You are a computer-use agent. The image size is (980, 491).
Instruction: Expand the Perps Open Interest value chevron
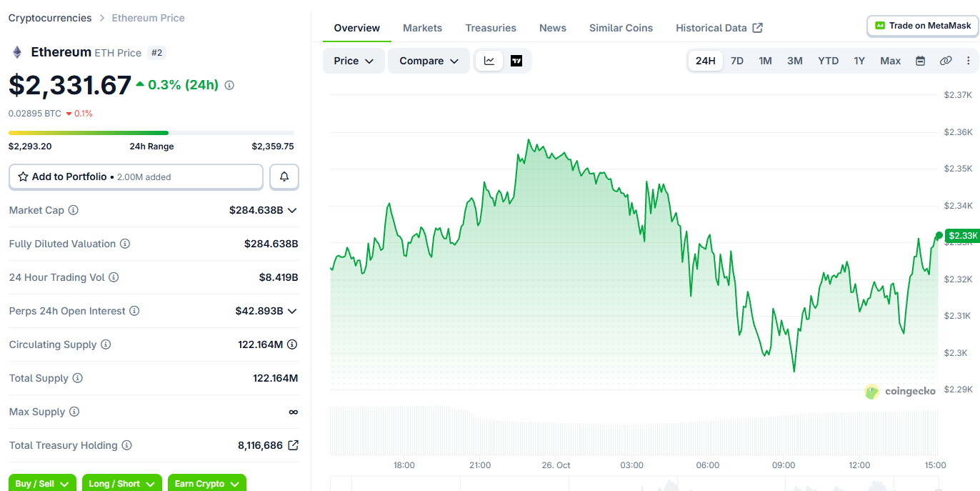coord(291,311)
